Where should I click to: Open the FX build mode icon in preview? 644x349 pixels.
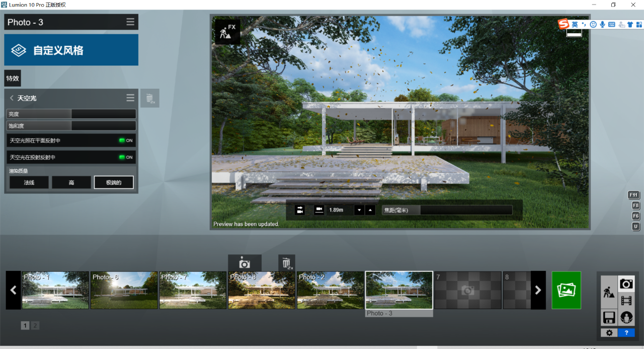coord(227,32)
